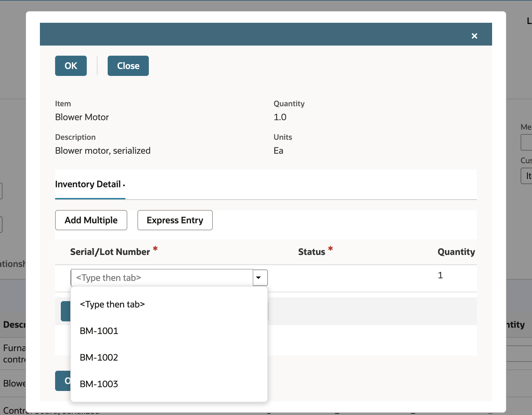Choose serial number BM-1002

[169, 357]
